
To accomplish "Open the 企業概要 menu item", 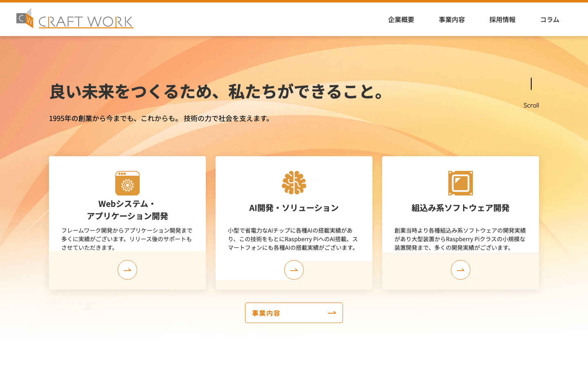I will (401, 20).
